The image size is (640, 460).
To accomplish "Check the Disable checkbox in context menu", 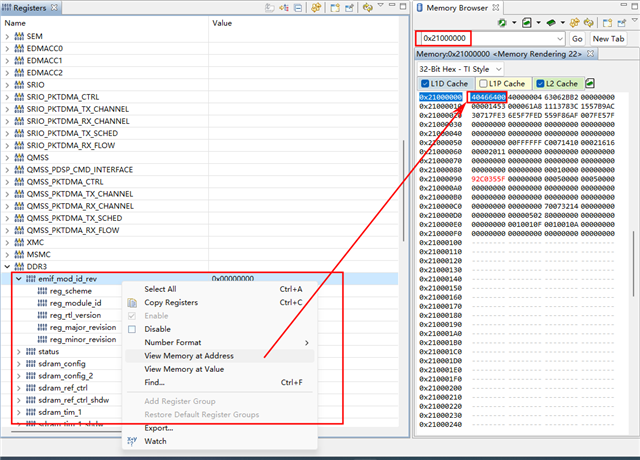I will pos(132,329).
